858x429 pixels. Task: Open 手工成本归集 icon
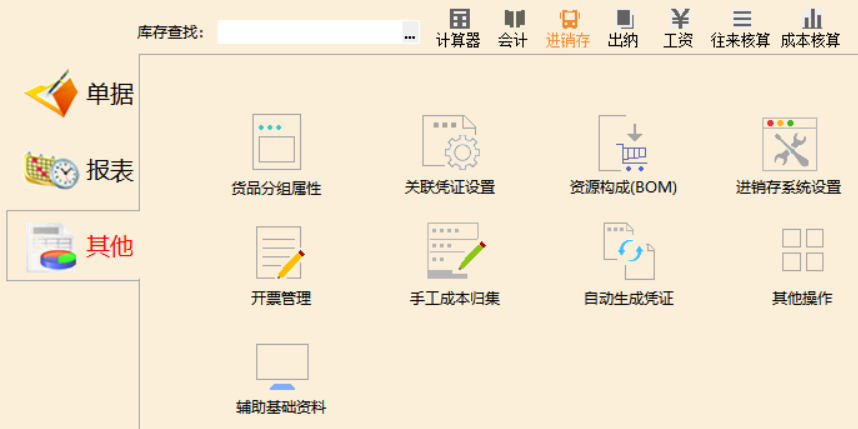coord(456,251)
